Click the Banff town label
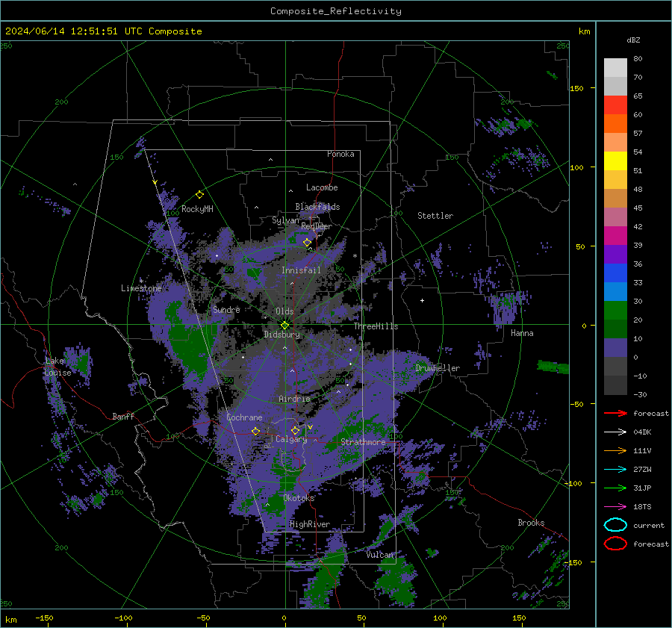Screen dimensions: 672x628 click(x=123, y=416)
